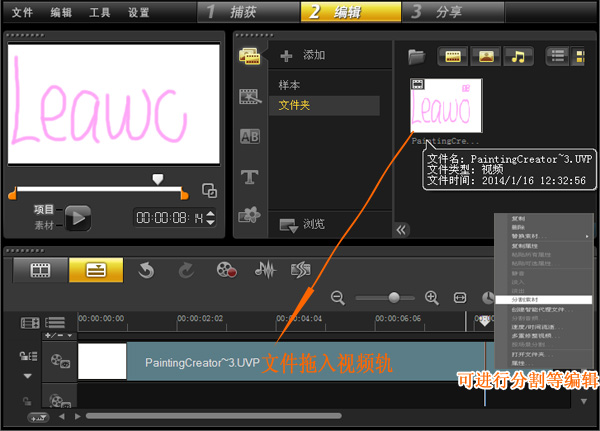The image size is (600, 431).
Task: Select the 样本 library folder
Action: click(289, 85)
